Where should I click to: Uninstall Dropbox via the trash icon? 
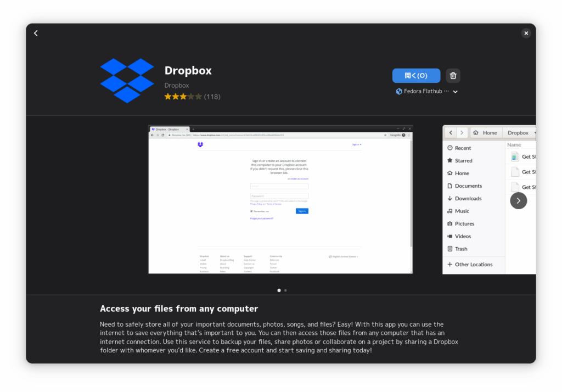453,76
